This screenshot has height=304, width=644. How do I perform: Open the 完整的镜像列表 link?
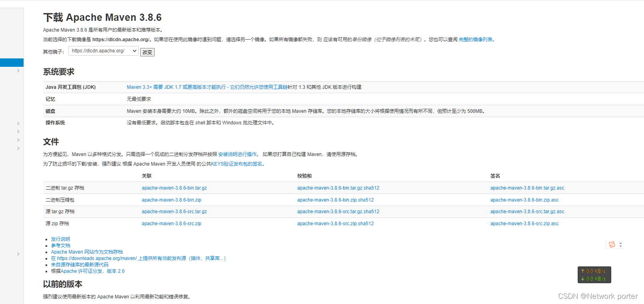click(x=475, y=40)
